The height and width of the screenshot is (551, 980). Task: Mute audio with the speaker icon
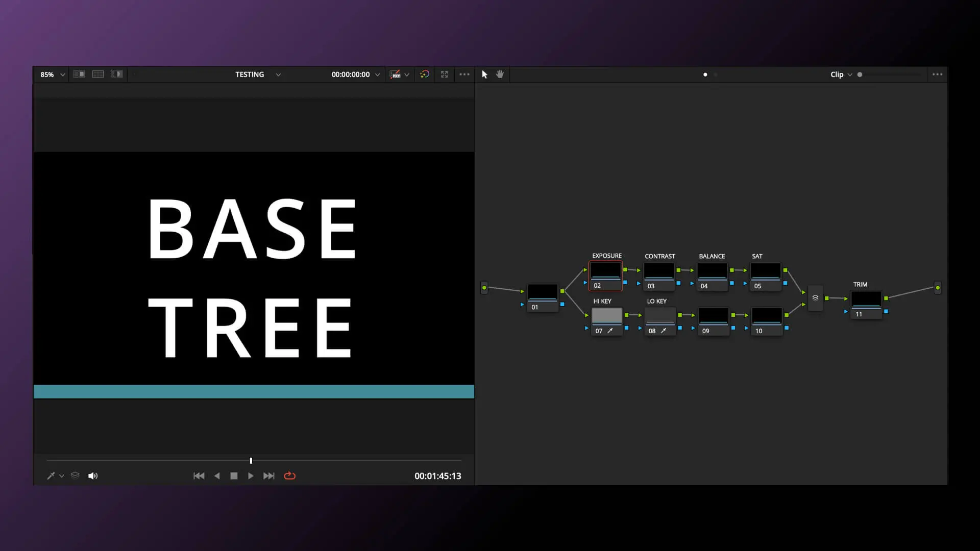93,475
